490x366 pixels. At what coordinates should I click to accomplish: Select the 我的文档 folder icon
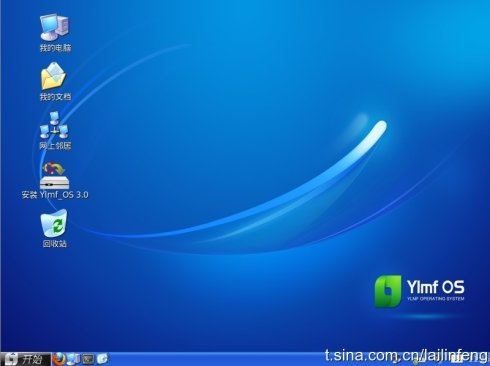[53, 76]
